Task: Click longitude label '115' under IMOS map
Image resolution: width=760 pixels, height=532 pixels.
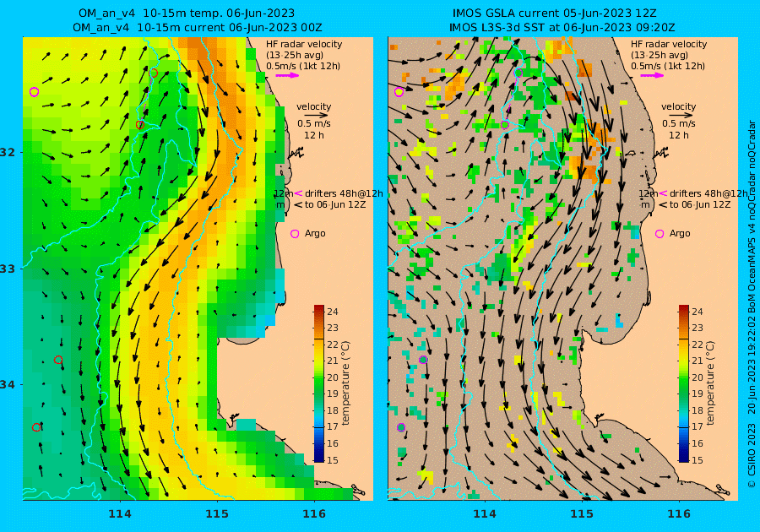Action: pyautogui.click(x=582, y=514)
